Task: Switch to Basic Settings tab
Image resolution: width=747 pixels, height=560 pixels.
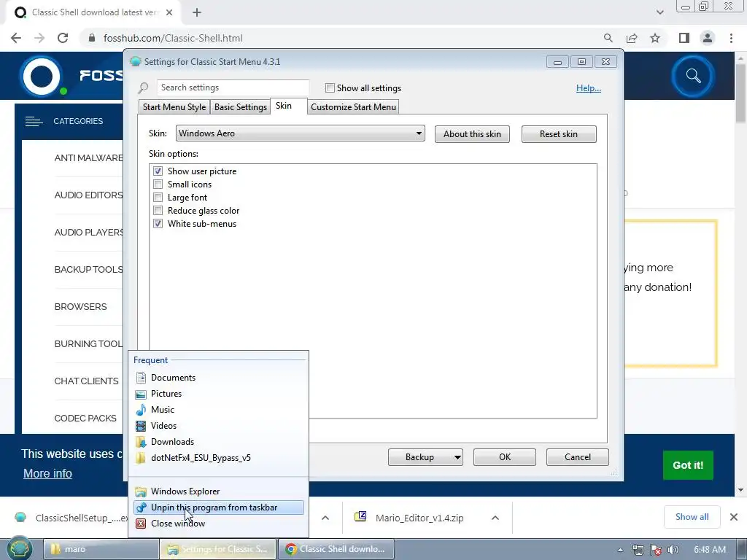Action: (241, 107)
